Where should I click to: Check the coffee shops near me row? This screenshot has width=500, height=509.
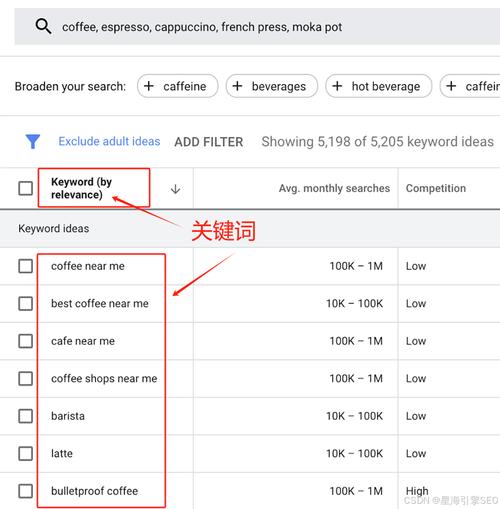(x=26, y=379)
